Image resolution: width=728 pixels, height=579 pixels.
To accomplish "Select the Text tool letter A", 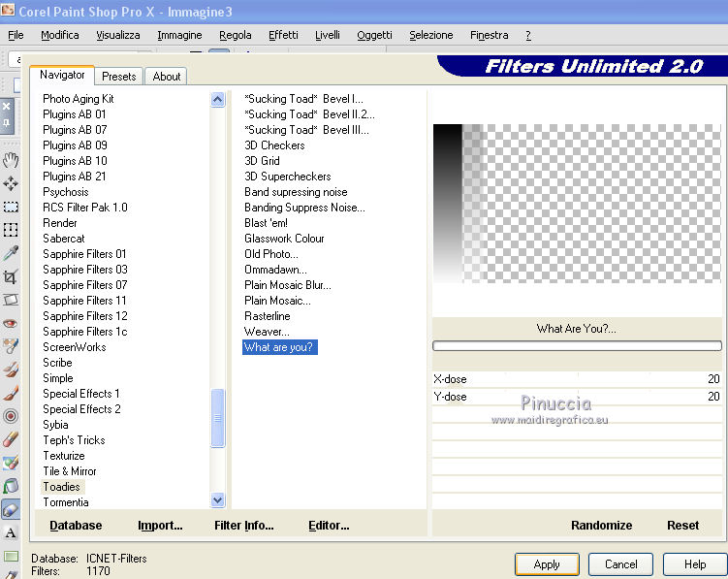I will [11, 532].
